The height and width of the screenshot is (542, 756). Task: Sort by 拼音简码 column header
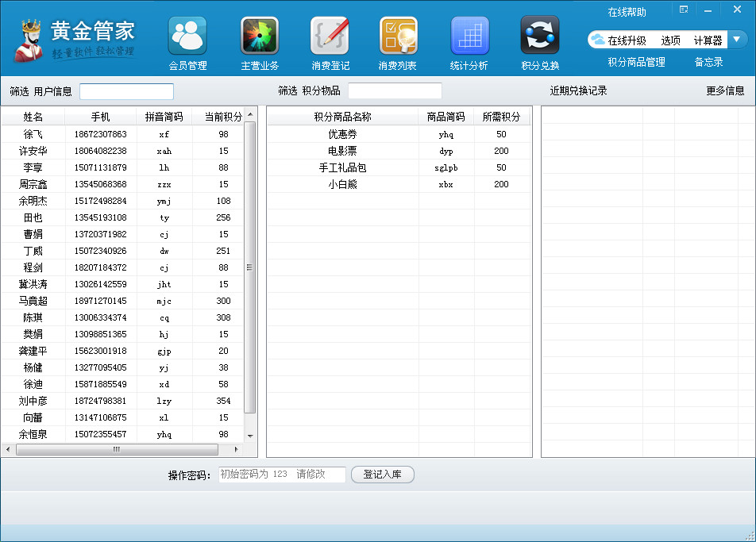(x=164, y=117)
